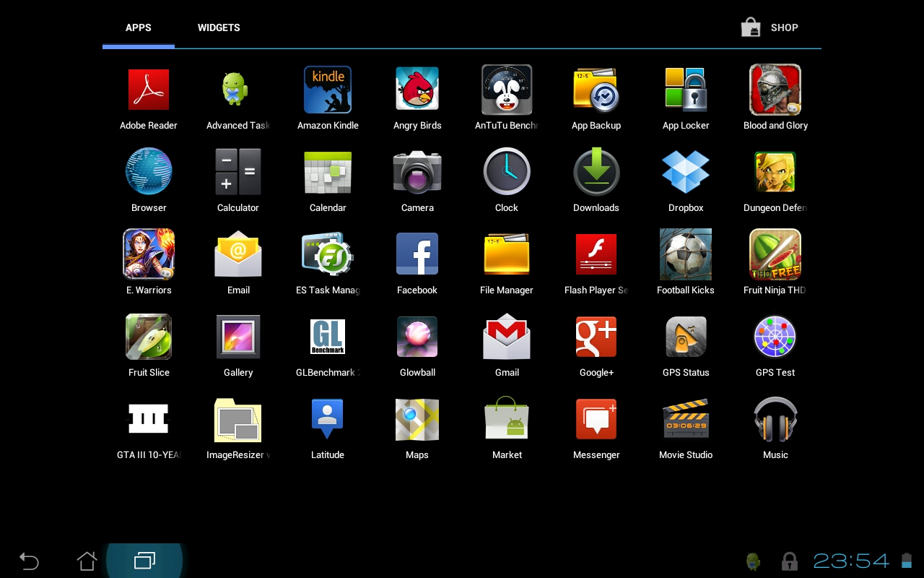Start the Glowball app
The height and width of the screenshot is (578, 924).
(417, 337)
